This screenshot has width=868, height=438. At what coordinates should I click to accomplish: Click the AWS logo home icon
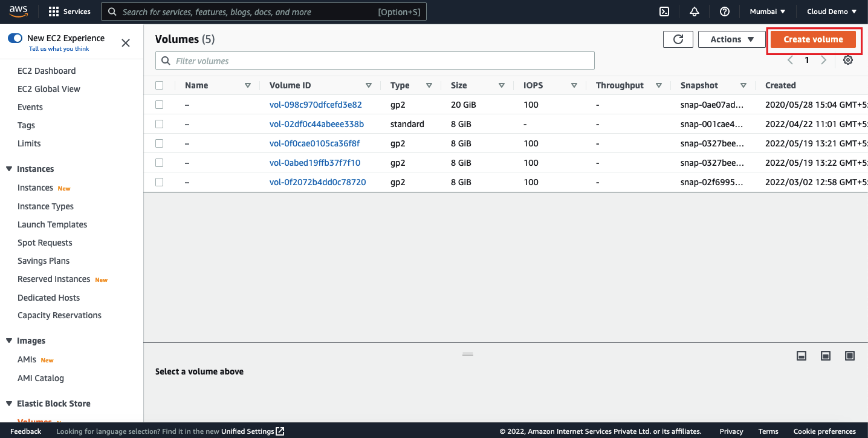point(18,11)
